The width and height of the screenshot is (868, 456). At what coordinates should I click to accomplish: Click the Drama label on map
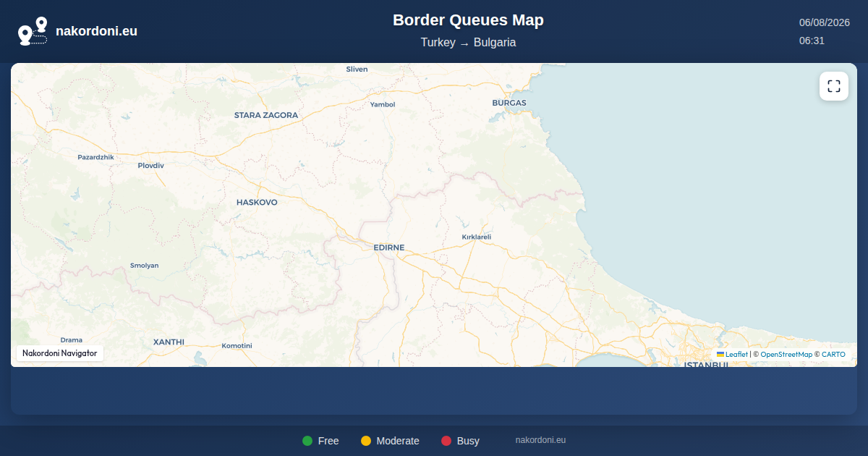pos(72,339)
